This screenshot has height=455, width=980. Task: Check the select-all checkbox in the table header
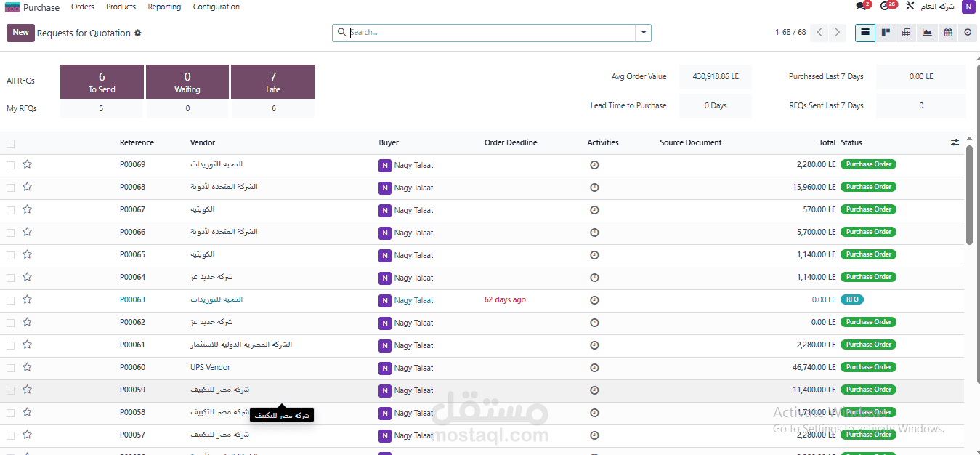10,143
